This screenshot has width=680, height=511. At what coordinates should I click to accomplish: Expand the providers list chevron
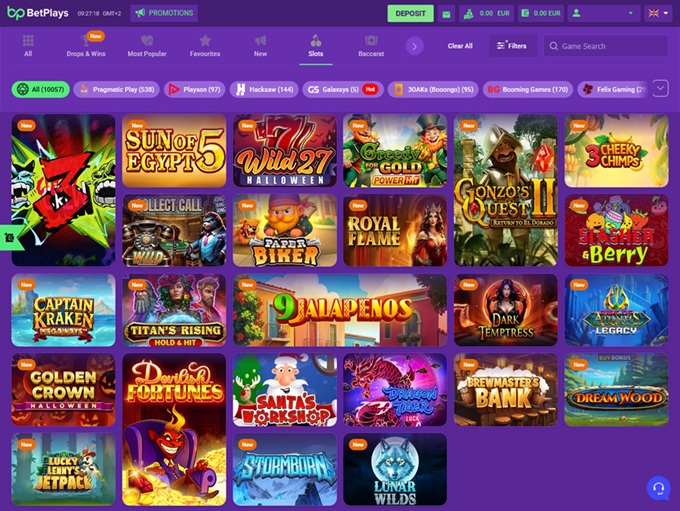[659, 88]
